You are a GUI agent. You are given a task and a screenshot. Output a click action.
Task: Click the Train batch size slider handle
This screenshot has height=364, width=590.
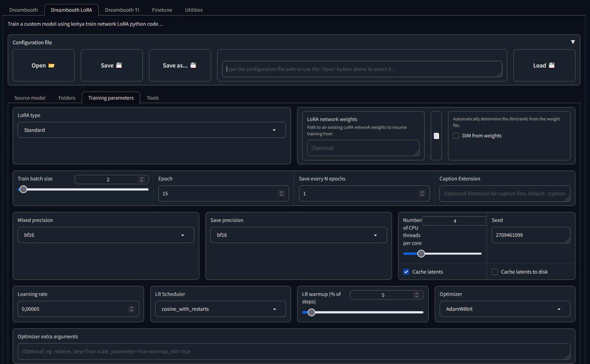[23, 189]
